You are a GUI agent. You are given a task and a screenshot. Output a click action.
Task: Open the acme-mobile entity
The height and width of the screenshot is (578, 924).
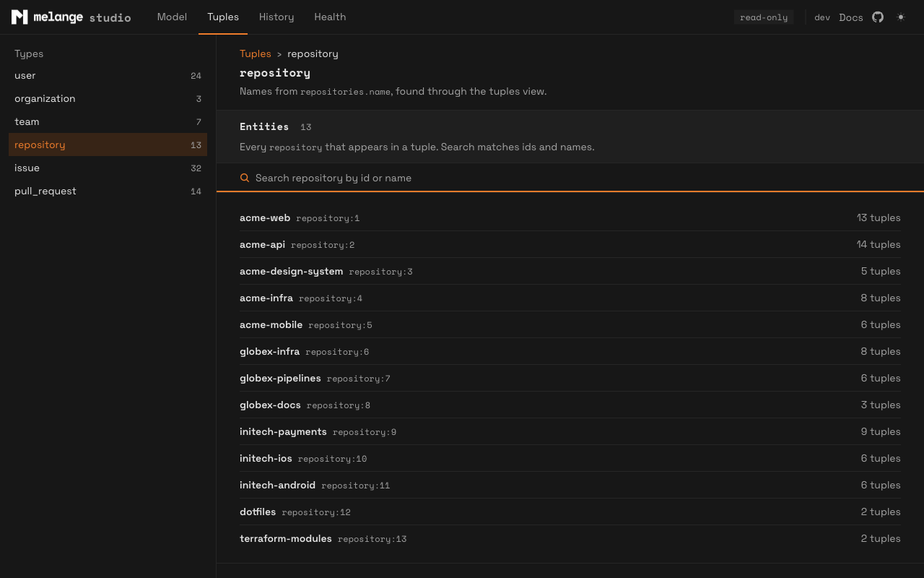pyautogui.click(x=570, y=324)
